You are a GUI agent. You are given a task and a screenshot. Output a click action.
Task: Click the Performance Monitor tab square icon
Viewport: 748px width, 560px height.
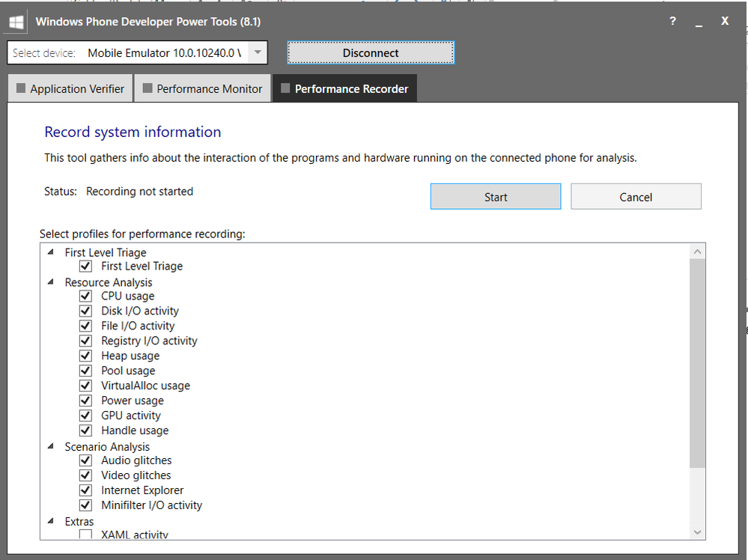pyautogui.click(x=148, y=88)
